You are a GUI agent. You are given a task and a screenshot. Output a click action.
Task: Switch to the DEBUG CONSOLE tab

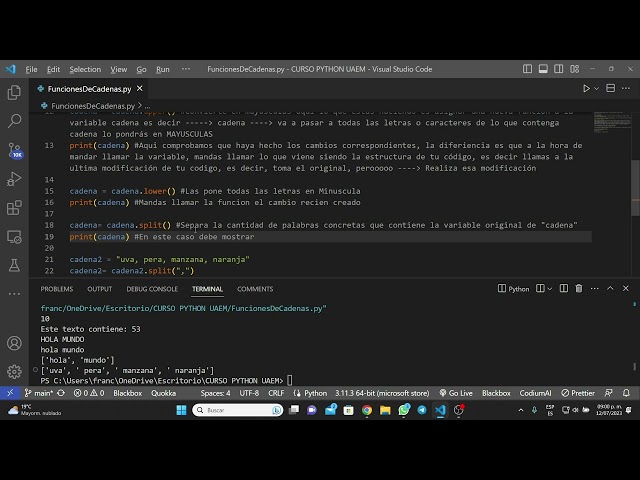152,289
